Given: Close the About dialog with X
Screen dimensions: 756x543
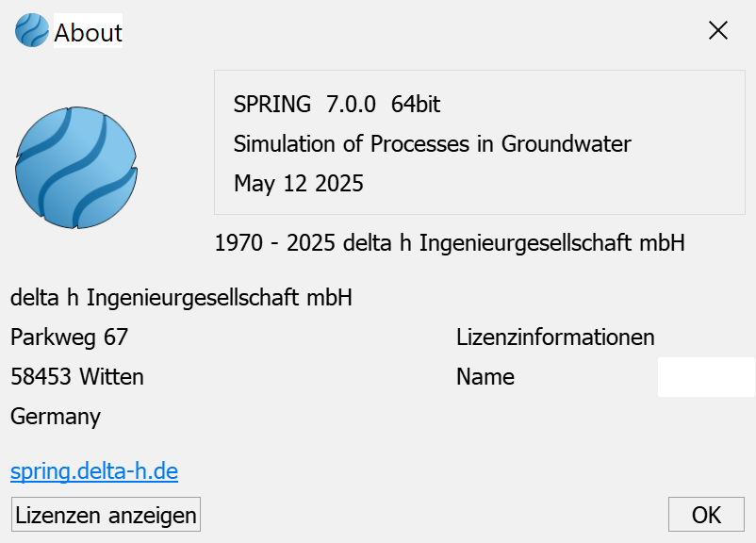Looking at the screenshot, I should tap(718, 31).
